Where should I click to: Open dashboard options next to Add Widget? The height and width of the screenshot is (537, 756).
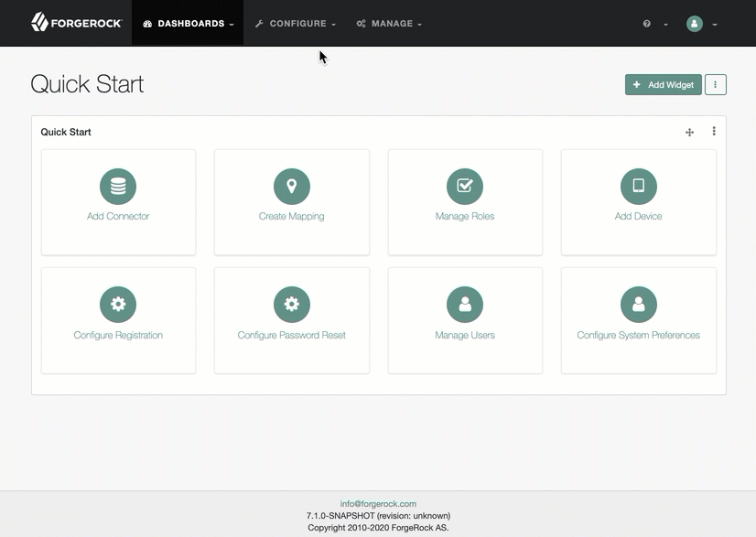coord(715,85)
